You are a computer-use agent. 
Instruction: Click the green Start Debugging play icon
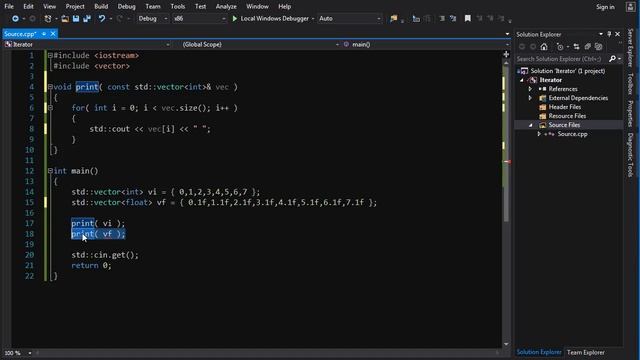pos(235,18)
